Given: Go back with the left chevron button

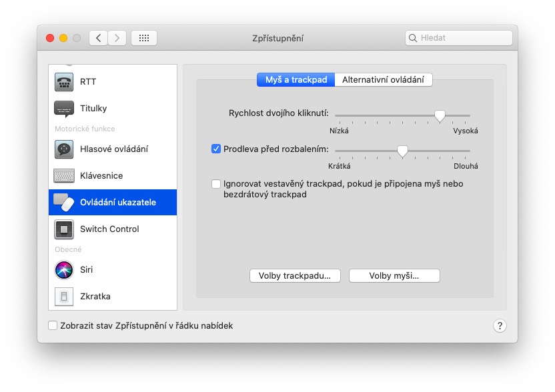Looking at the screenshot, I should (x=99, y=38).
